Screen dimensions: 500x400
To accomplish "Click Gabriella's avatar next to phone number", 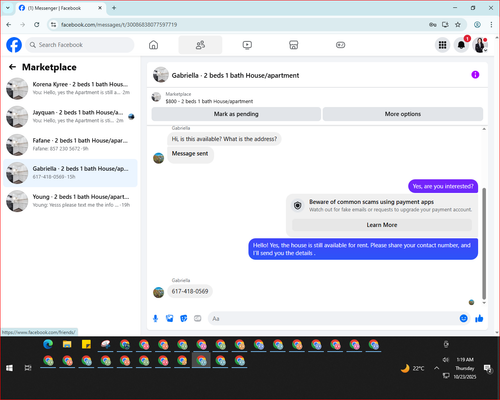I will tap(158, 292).
